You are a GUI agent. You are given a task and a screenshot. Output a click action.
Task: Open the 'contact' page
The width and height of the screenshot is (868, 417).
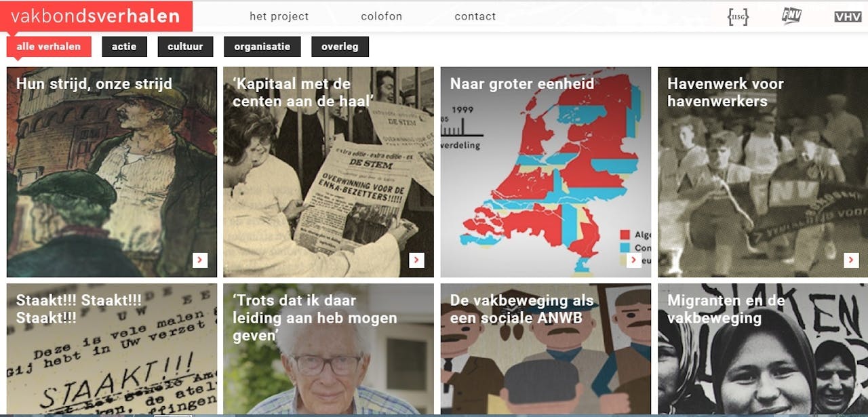click(x=475, y=16)
